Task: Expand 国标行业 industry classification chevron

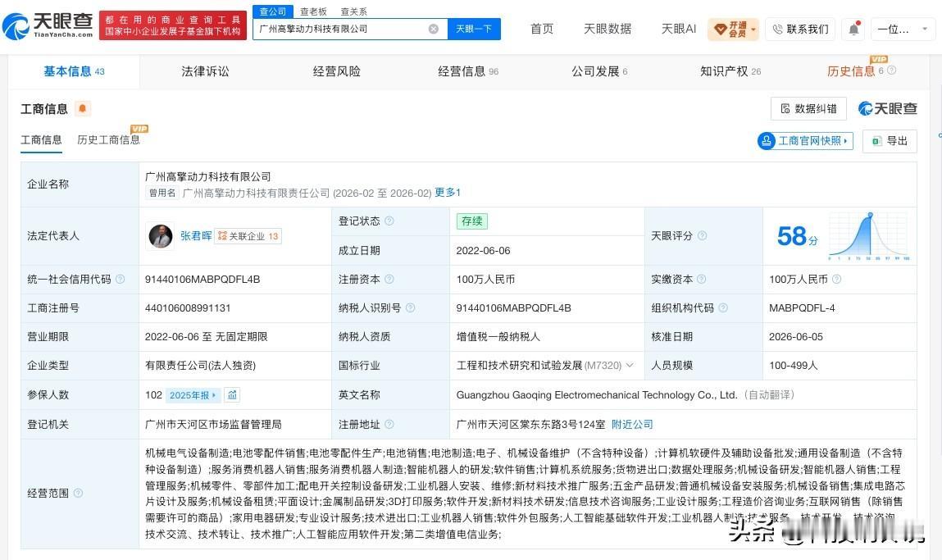Action: point(630,366)
